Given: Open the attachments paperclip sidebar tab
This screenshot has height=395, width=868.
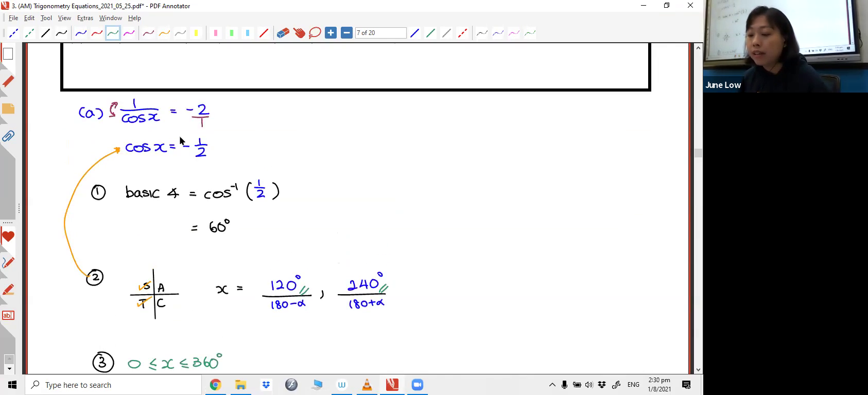Looking at the screenshot, I should pyautogui.click(x=8, y=136).
